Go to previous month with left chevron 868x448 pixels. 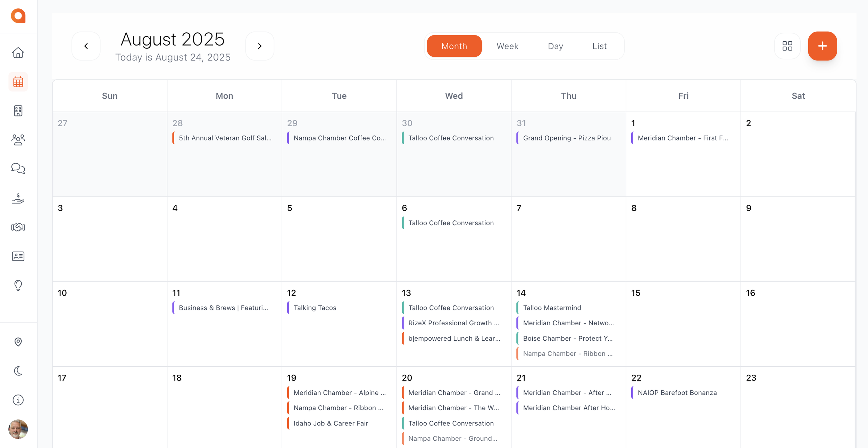pyautogui.click(x=86, y=46)
